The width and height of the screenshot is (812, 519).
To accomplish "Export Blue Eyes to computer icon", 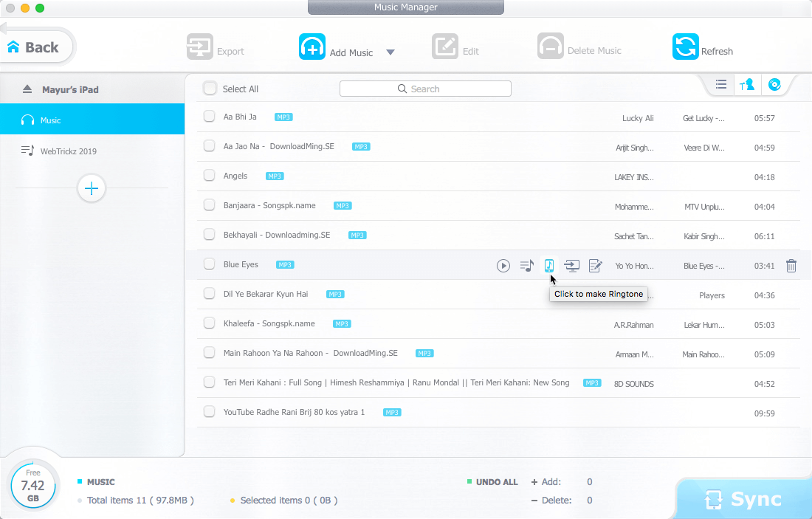I will pyautogui.click(x=571, y=266).
